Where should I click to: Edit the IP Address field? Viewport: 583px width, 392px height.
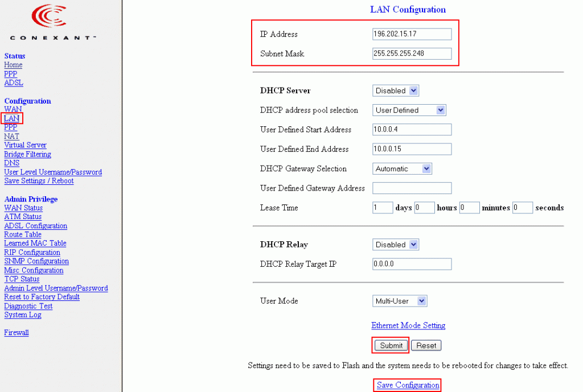411,34
